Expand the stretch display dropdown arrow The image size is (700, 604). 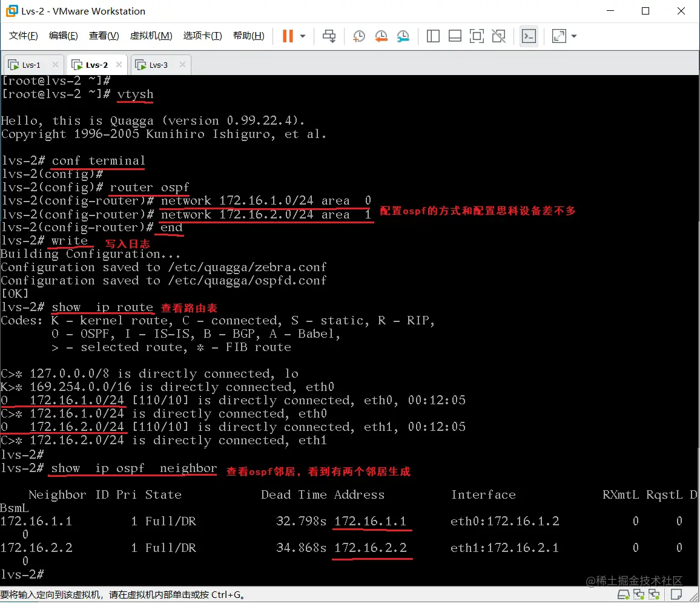point(574,36)
